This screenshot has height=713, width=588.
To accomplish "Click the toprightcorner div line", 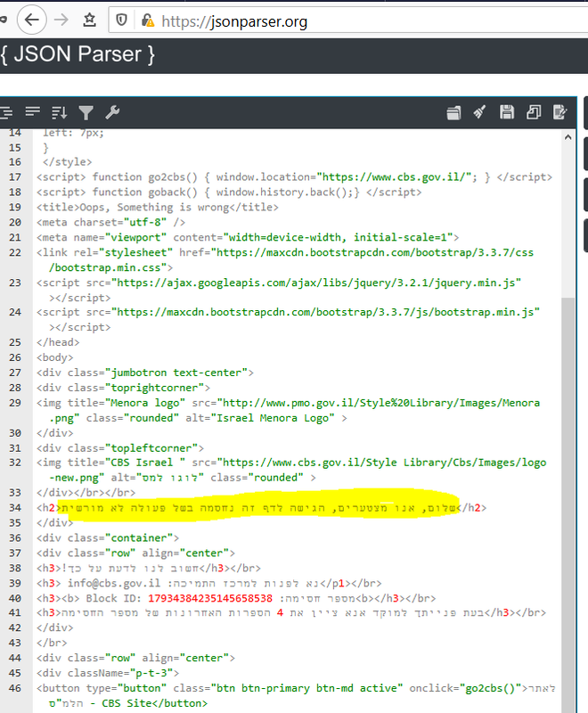I will 123,388.
